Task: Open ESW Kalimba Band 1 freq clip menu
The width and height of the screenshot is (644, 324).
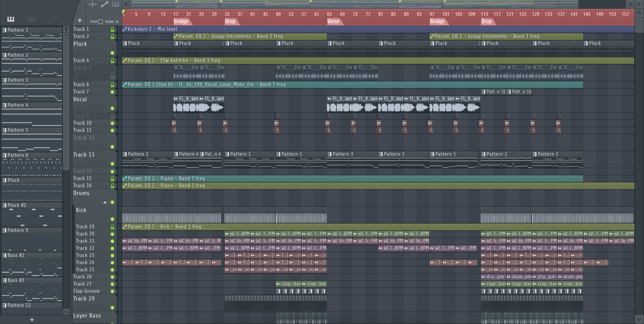Action: [x=125, y=61]
